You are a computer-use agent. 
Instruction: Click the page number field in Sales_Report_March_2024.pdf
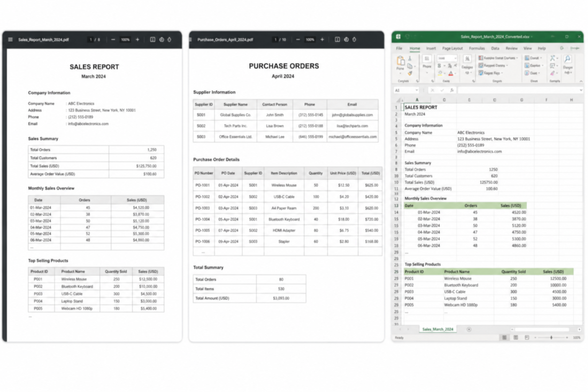point(91,39)
